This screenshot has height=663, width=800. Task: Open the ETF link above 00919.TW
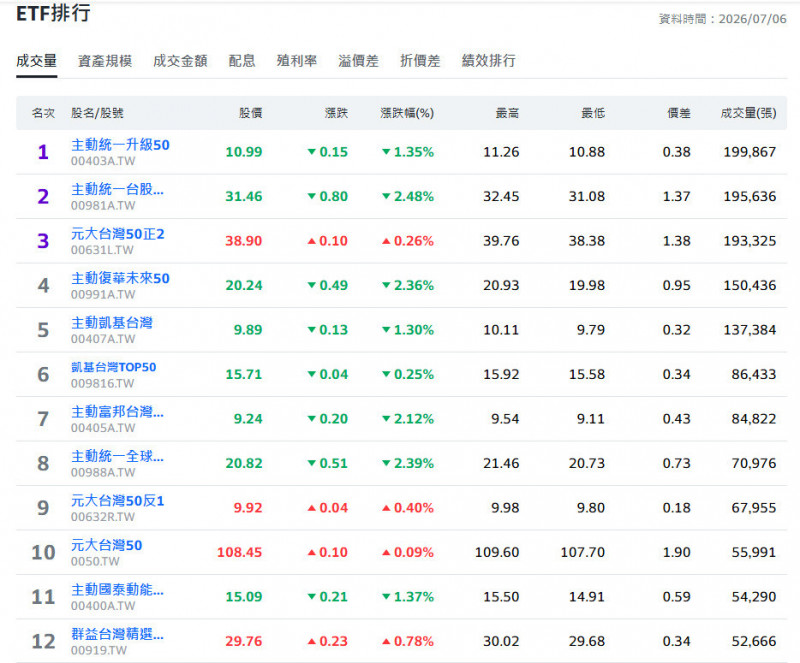coord(117,634)
